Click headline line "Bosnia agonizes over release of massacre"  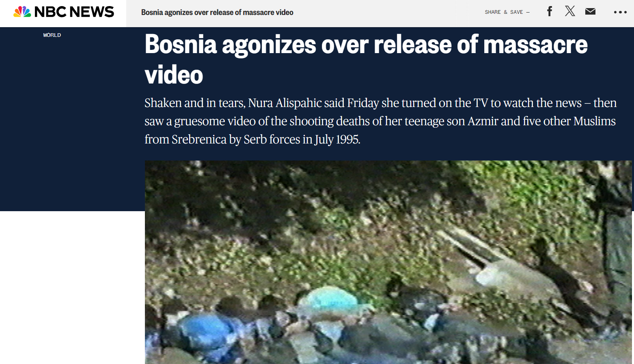tap(366, 44)
